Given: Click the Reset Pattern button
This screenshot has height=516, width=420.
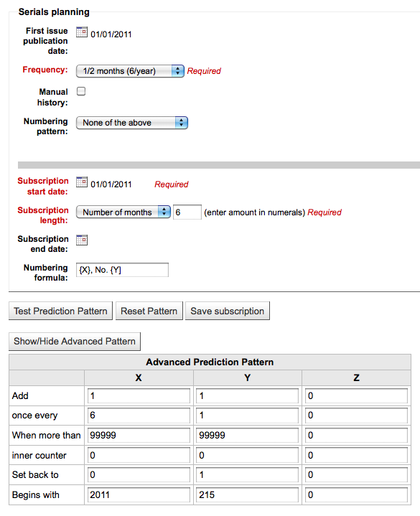Looking at the screenshot, I should (x=149, y=311).
